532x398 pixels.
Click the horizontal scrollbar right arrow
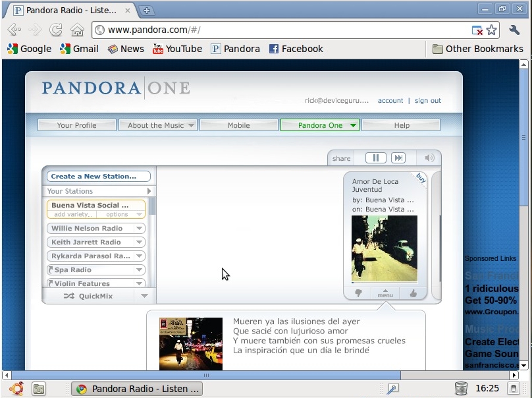point(514,375)
